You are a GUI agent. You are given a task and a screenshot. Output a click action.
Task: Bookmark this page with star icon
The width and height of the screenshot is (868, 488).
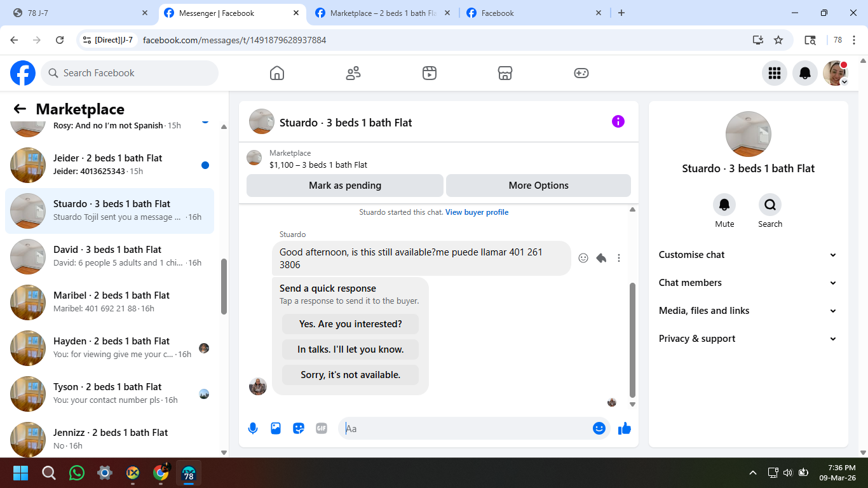pyautogui.click(x=778, y=40)
